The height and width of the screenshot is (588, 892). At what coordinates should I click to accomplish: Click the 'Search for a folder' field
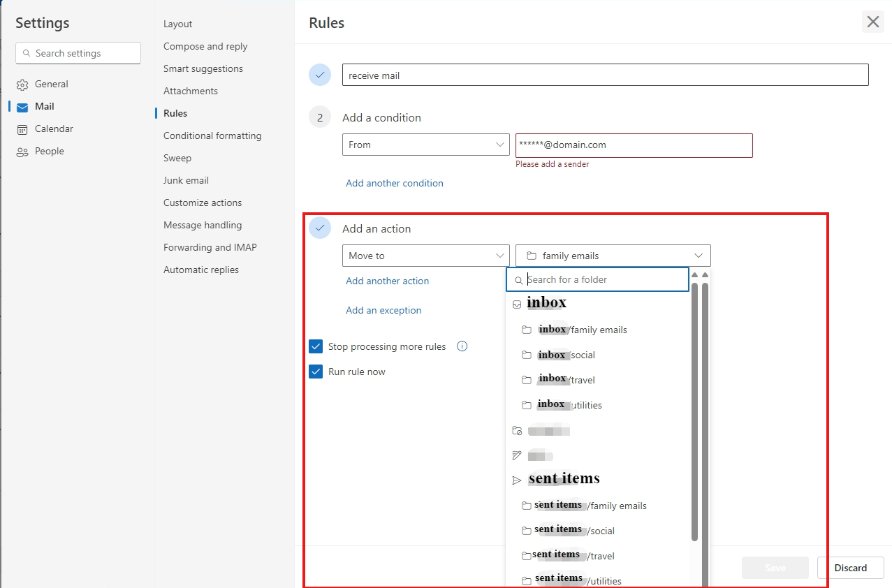click(597, 279)
